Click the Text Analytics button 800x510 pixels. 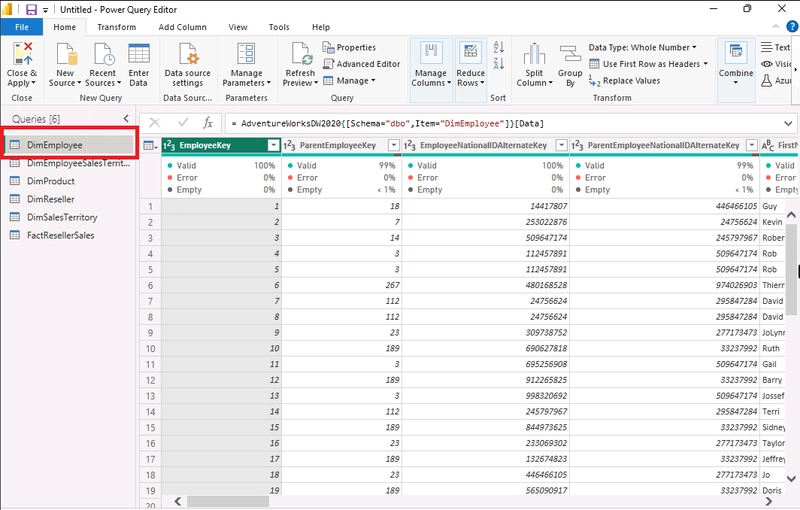click(x=776, y=47)
